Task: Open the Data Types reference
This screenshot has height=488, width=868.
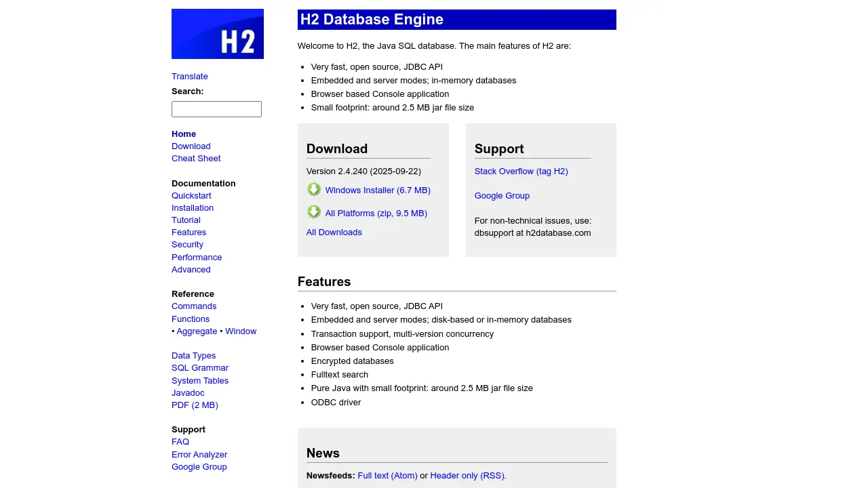Action: coord(194,356)
